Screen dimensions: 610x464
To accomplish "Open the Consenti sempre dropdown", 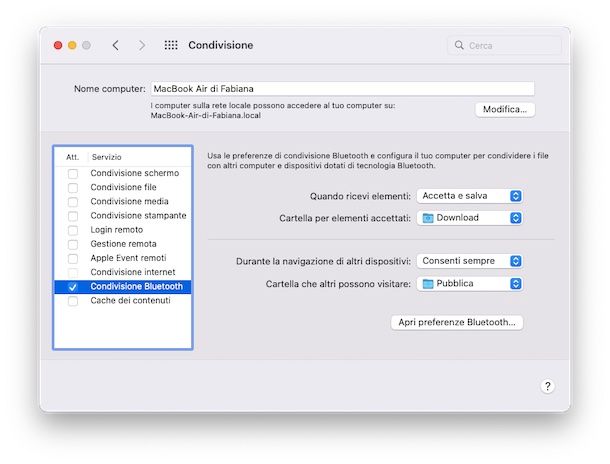I will coord(470,261).
